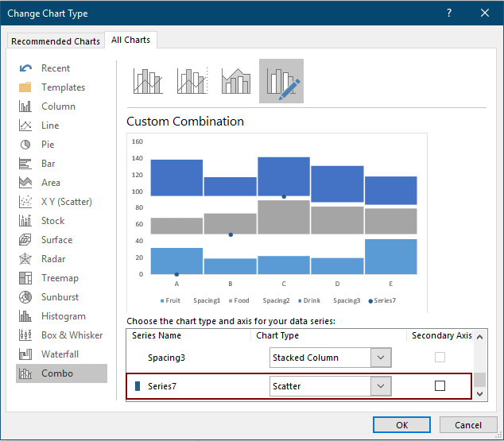This screenshot has height=441, width=504.
Task: Click the Series7 legend entry in preview
Action: (x=382, y=300)
